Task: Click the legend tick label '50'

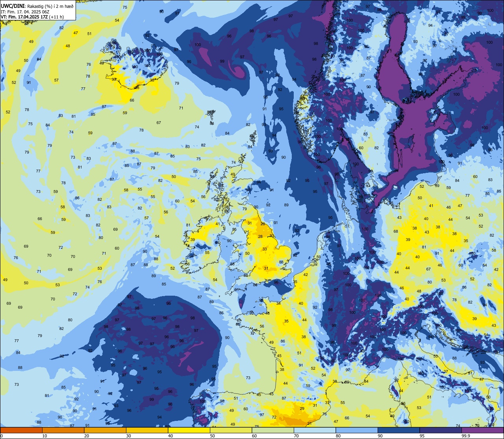Action: click(212, 436)
